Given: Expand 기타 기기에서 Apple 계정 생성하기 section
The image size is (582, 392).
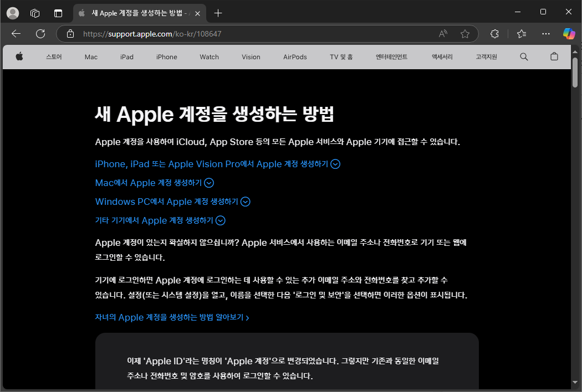Looking at the screenshot, I should tap(160, 221).
